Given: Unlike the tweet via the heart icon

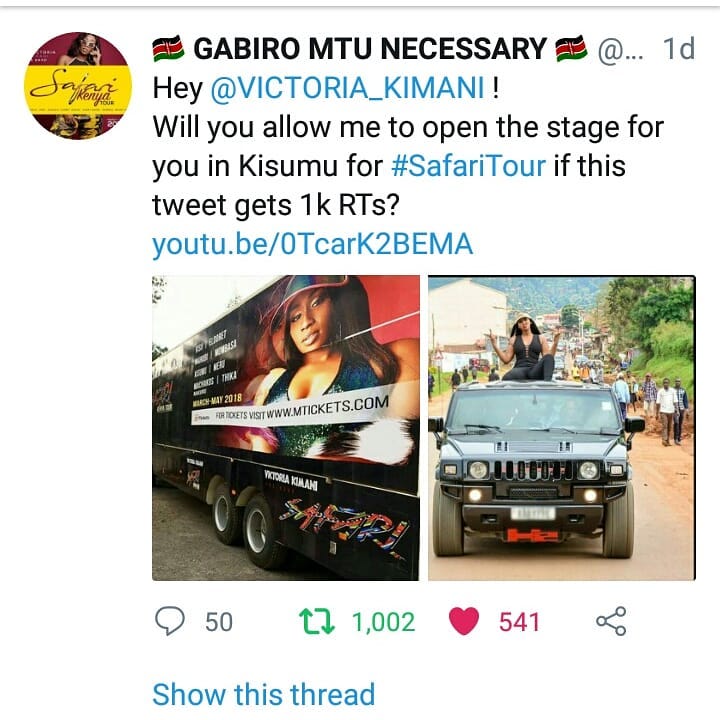Looking at the screenshot, I should pos(464,621).
